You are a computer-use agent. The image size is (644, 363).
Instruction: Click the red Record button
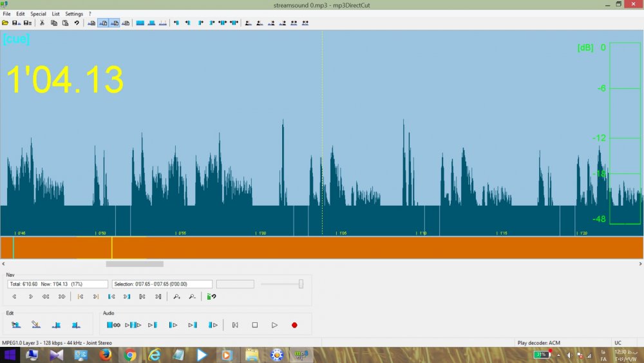click(x=294, y=325)
